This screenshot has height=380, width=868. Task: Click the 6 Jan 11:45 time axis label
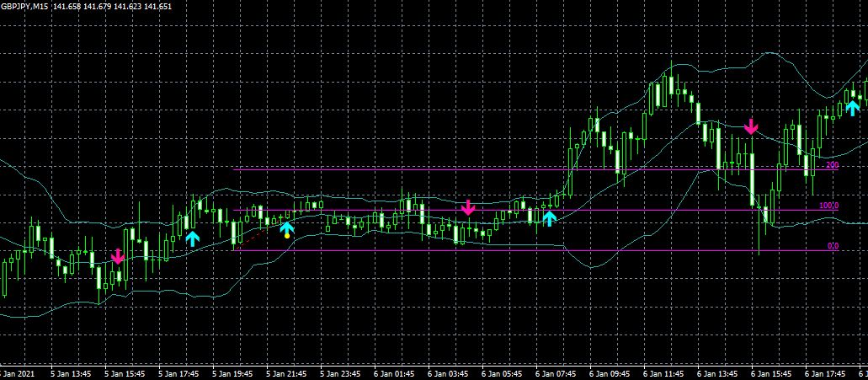[663, 374]
